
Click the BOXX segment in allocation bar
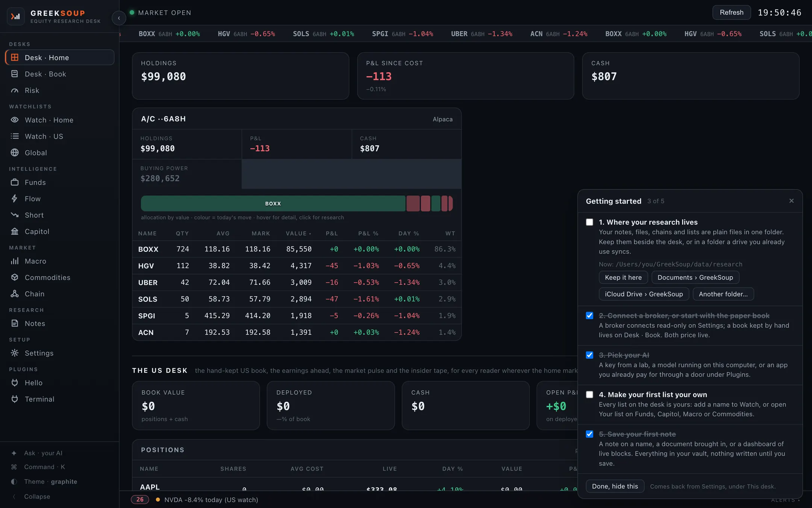tap(273, 204)
